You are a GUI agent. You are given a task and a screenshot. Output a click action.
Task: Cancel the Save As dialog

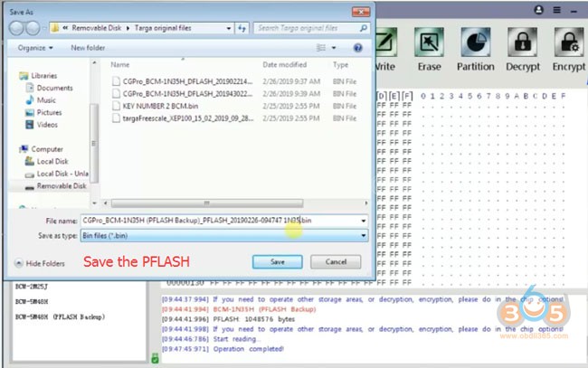[336, 262]
